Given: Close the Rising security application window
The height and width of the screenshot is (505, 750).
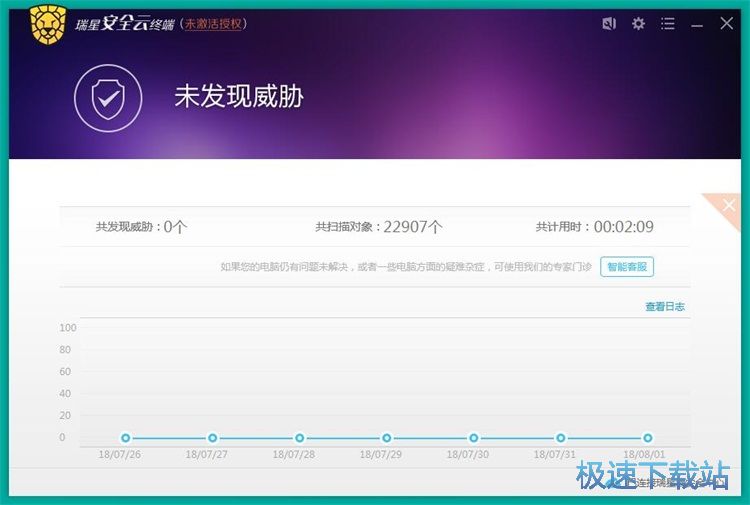Looking at the screenshot, I should (x=726, y=23).
